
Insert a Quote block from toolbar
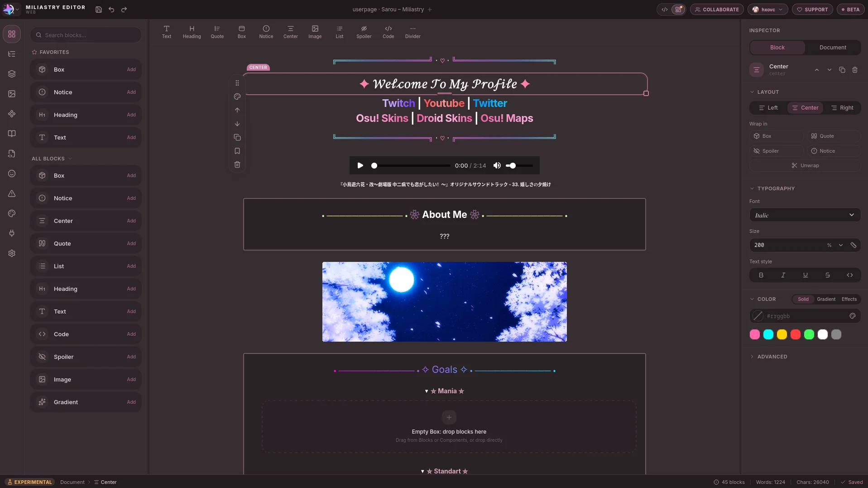(217, 32)
